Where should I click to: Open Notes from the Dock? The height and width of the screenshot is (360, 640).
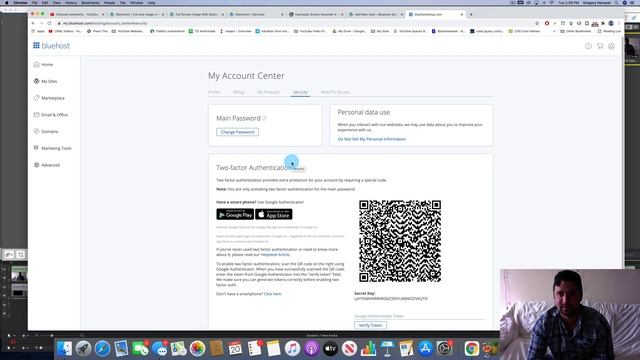pos(273,349)
